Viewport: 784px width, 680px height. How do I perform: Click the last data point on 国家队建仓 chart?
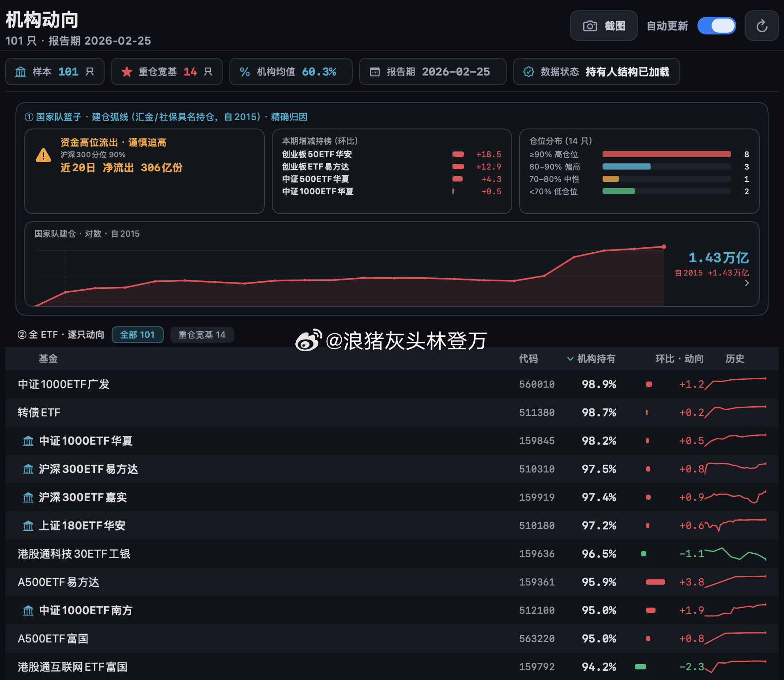663,247
